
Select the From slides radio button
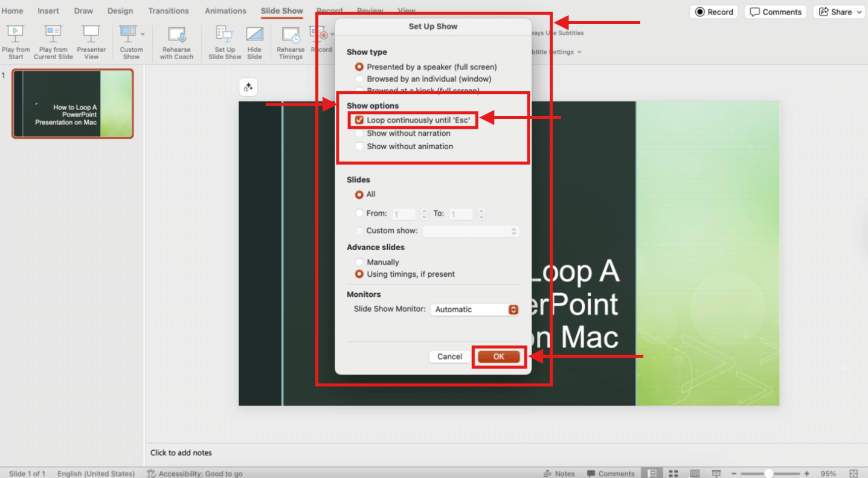[359, 213]
